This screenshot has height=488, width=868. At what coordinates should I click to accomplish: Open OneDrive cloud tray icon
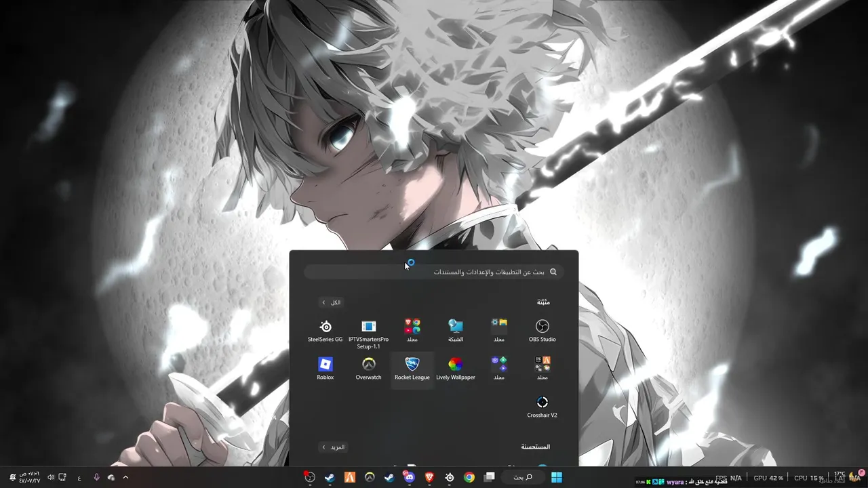111,478
